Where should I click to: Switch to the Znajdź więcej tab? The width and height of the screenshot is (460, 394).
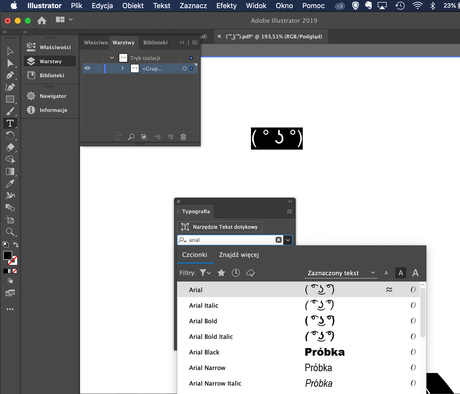tap(239, 255)
